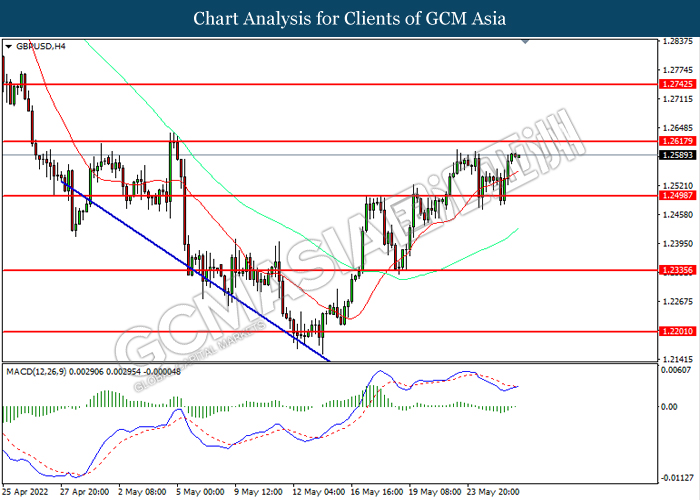Screen dimensions: 700x500
Task: Click the Chart Analysis for Clients title
Action: tap(350, 19)
